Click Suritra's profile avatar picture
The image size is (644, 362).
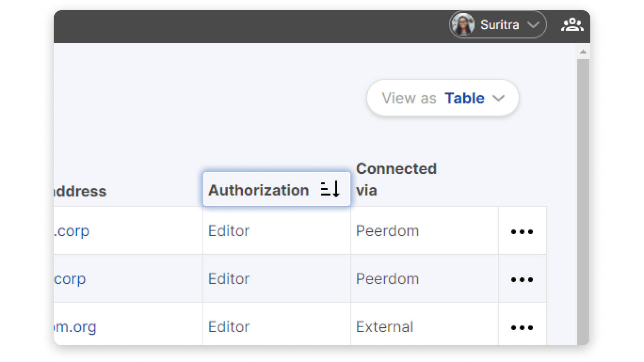[463, 25]
